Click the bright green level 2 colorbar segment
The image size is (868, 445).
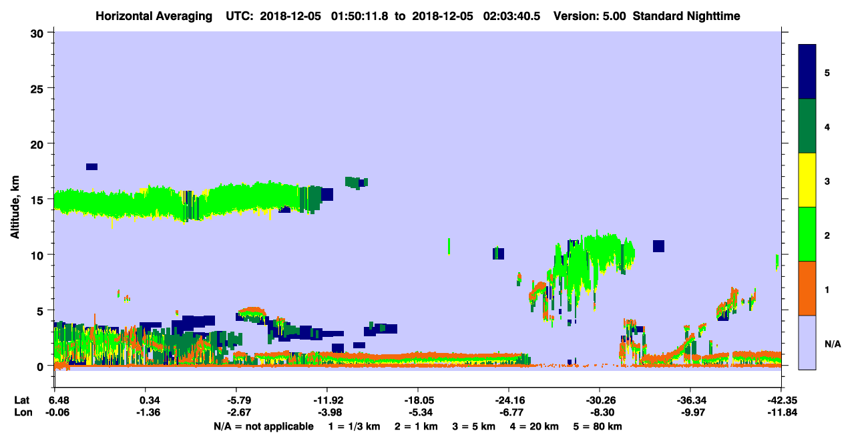pos(807,234)
